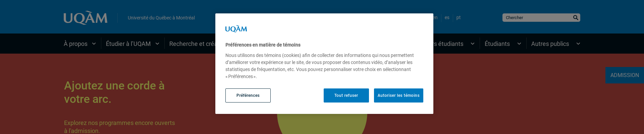Open the Recherche et création menu item
Image resolution: width=644 pixels, height=134 pixels.
(x=192, y=44)
